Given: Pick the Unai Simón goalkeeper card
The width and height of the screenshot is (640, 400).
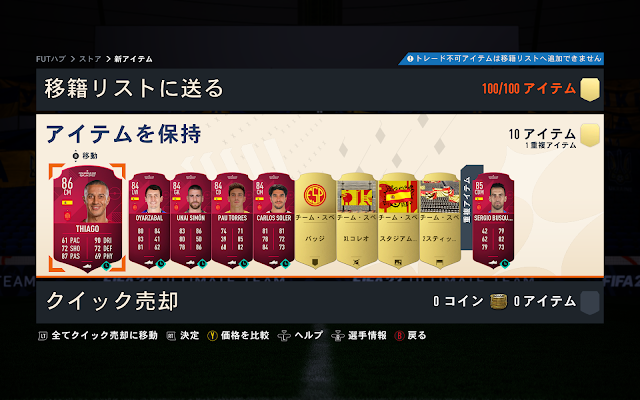Looking at the screenshot, I should (191, 220).
